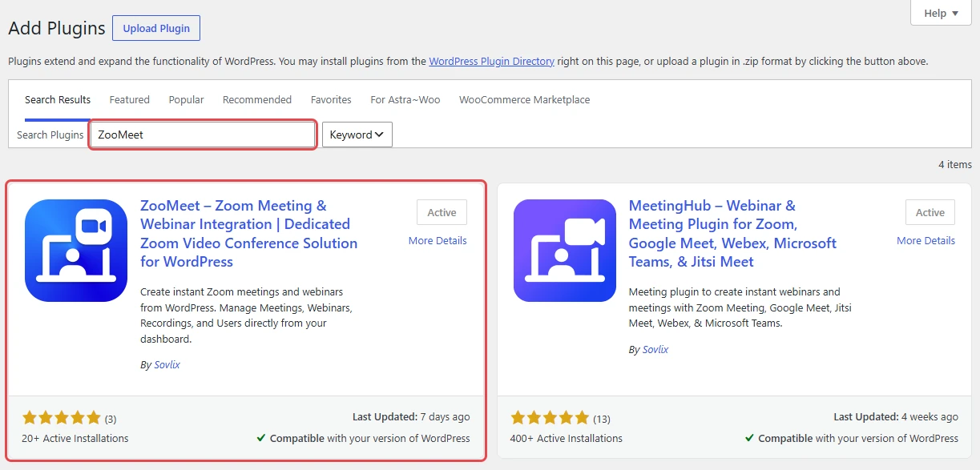Open More Details for MeetingHub

point(926,240)
